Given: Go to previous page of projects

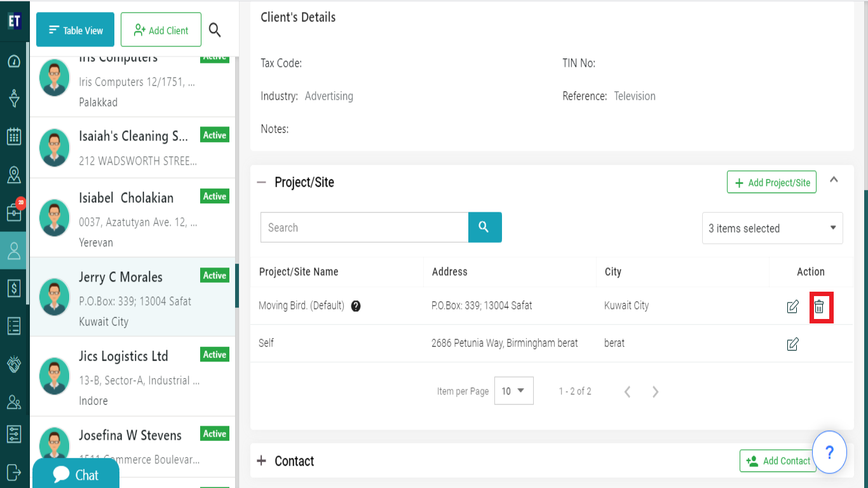Looking at the screenshot, I should 627,391.
